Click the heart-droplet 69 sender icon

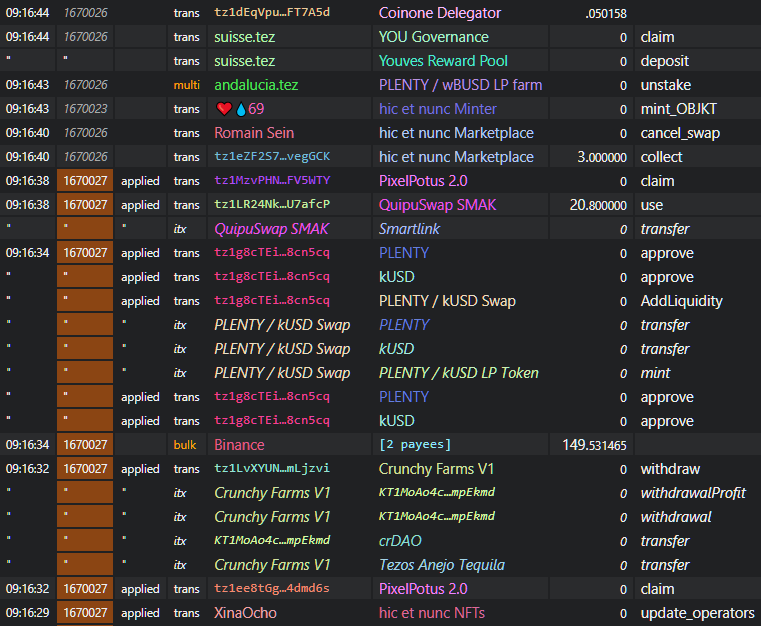(x=240, y=109)
